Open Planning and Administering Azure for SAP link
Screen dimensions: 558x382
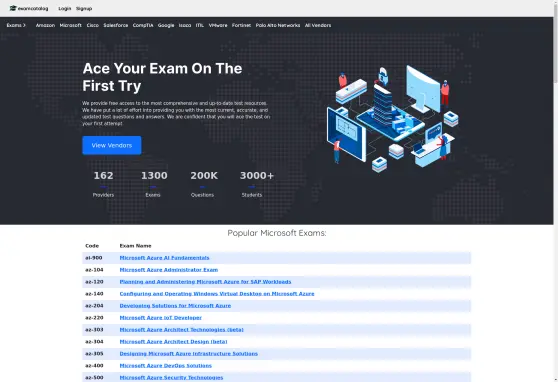[205, 282]
